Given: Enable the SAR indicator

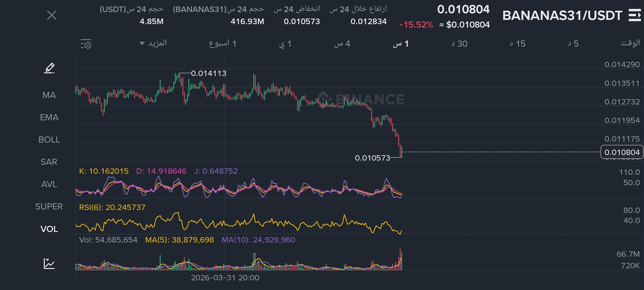Looking at the screenshot, I should 49,162.
